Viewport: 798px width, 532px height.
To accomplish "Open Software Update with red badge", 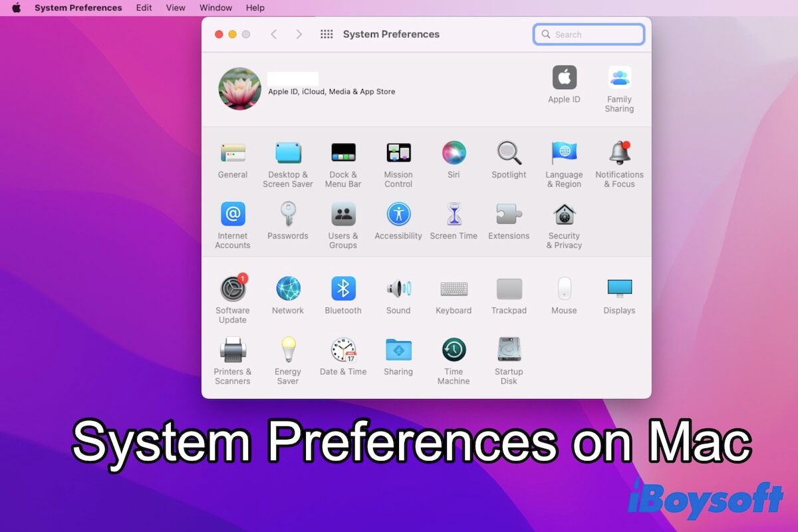I will click(233, 289).
